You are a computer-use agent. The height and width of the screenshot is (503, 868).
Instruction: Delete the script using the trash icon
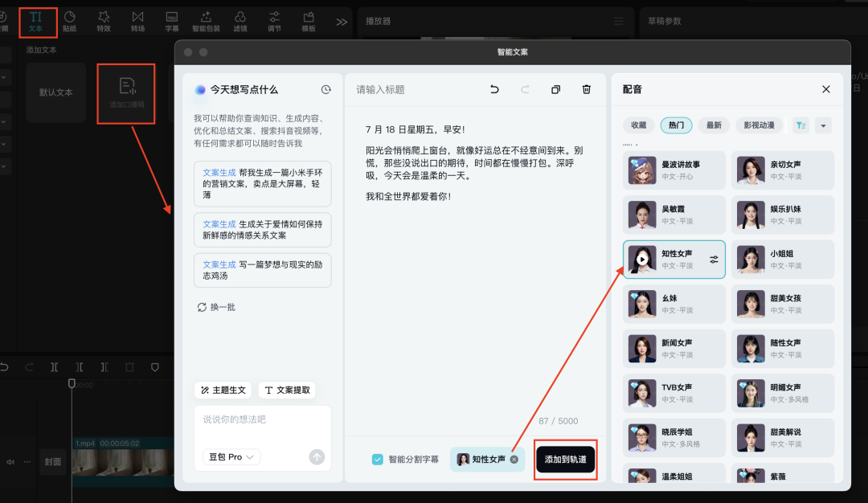(x=586, y=89)
